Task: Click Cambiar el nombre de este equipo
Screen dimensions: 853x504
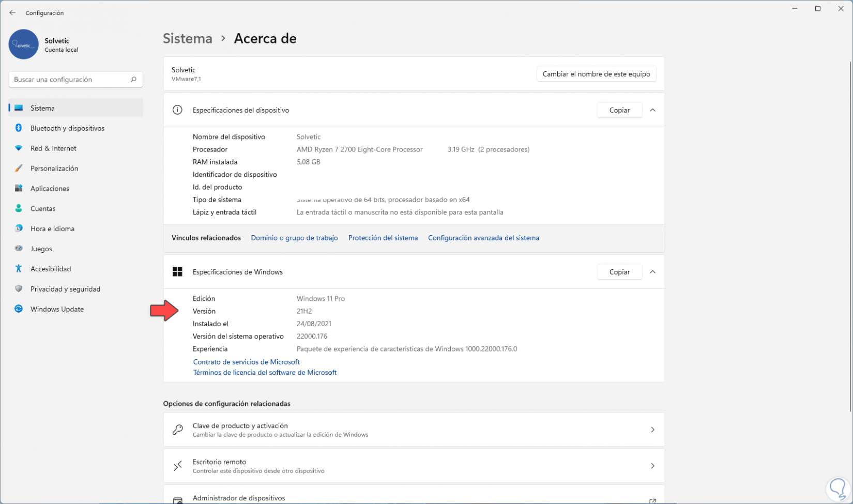Action: (x=596, y=74)
